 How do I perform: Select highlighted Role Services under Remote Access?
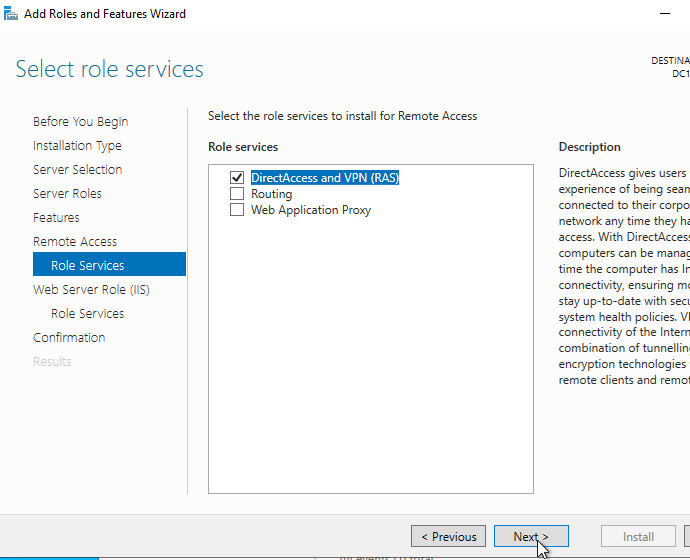88,266
